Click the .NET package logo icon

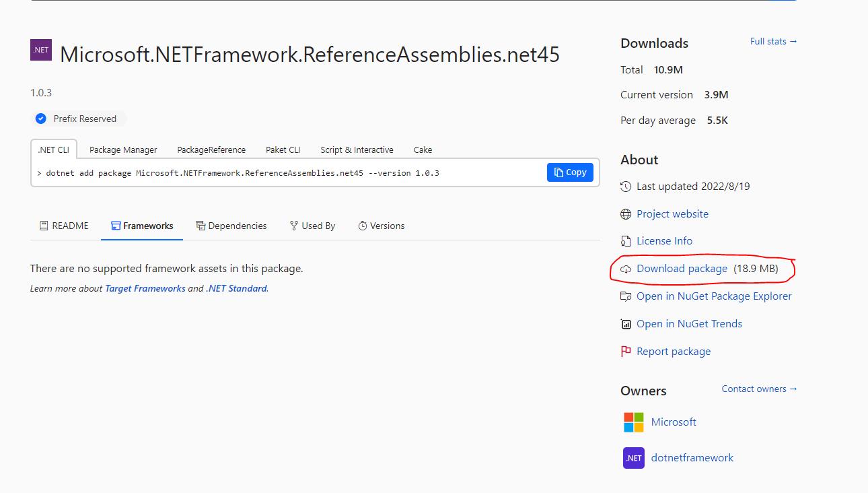(x=40, y=50)
